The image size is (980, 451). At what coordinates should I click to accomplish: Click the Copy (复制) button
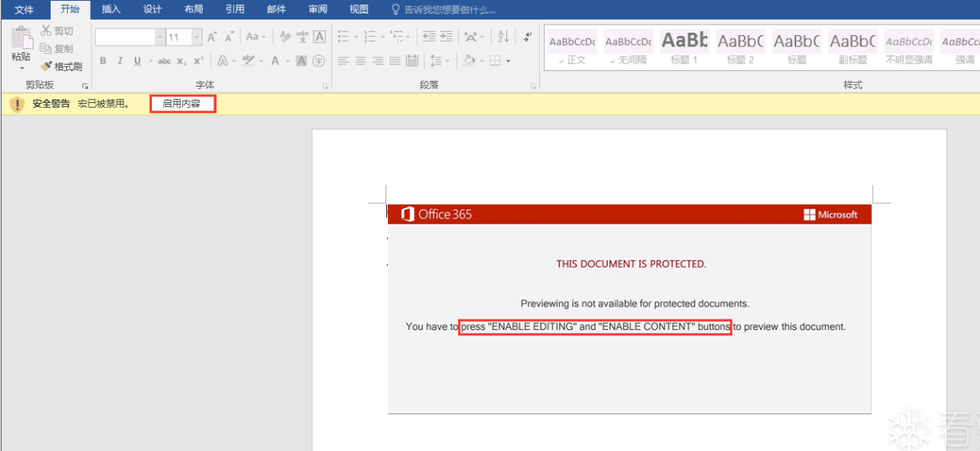point(56,48)
